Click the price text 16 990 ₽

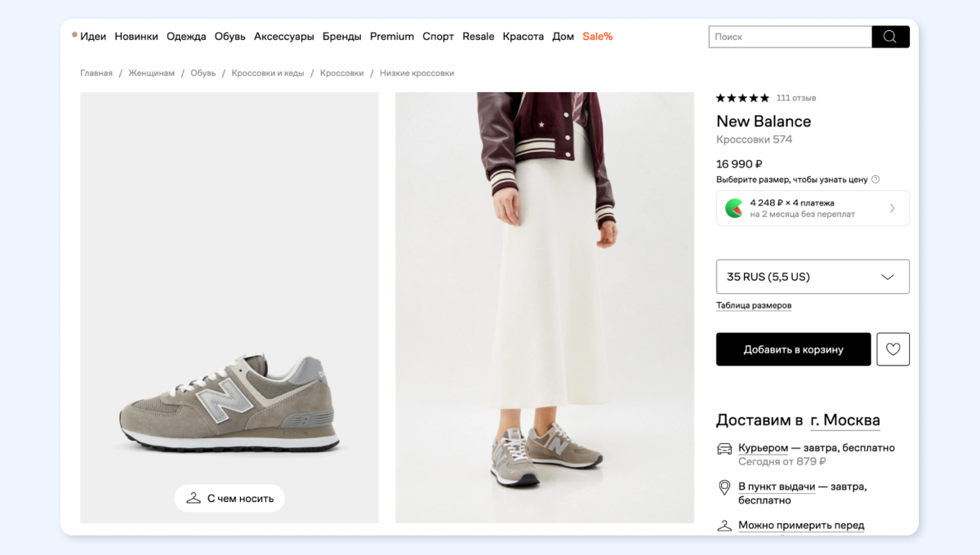739,164
